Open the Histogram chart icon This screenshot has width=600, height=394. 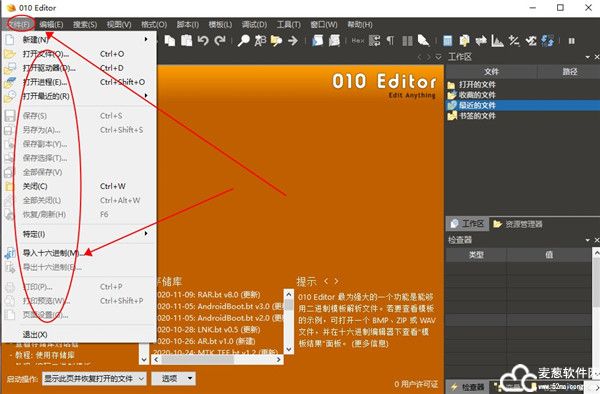[497, 41]
